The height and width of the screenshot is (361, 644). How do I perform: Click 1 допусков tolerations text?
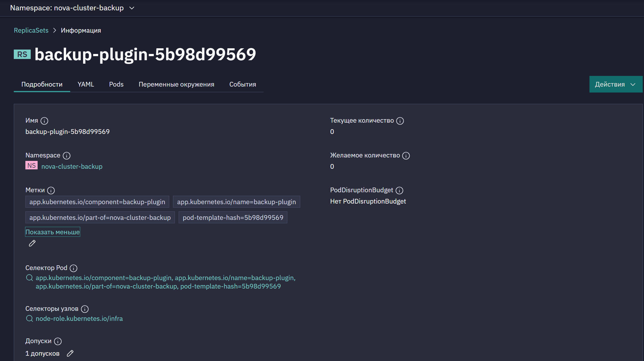coord(42,353)
